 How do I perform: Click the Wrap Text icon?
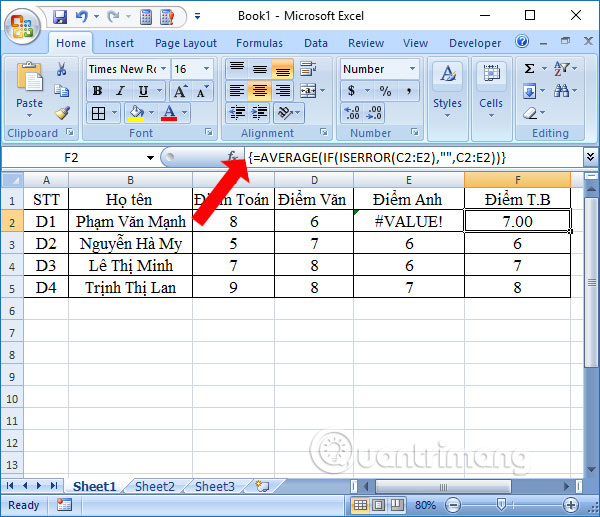pyautogui.click(x=308, y=69)
